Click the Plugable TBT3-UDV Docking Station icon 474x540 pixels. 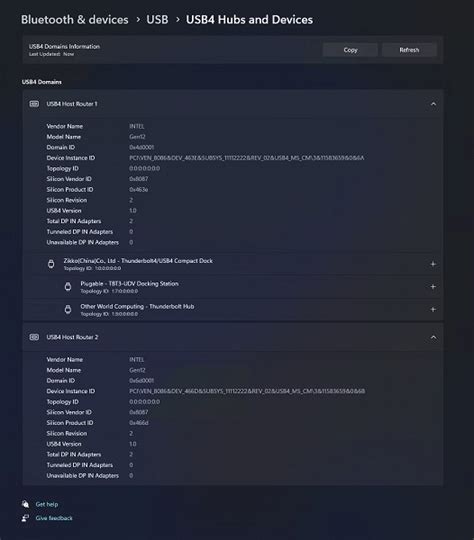tap(68, 287)
